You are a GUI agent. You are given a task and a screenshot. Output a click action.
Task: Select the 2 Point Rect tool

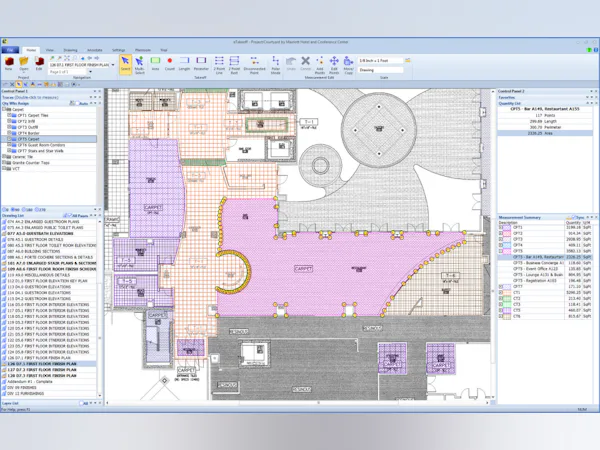pos(234,64)
